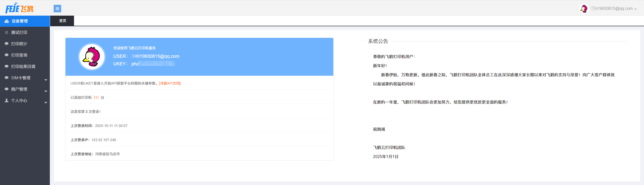The image size is (644, 185).
Task: Click the account email in the header
Action: 612,9
